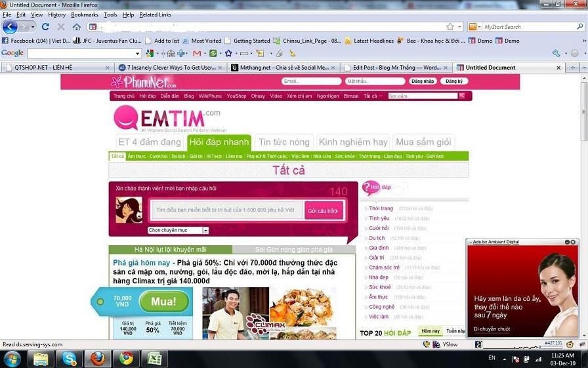Open the Chăm sóc trẻ category link
This screenshot has height=368, width=588.
click(384, 267)
